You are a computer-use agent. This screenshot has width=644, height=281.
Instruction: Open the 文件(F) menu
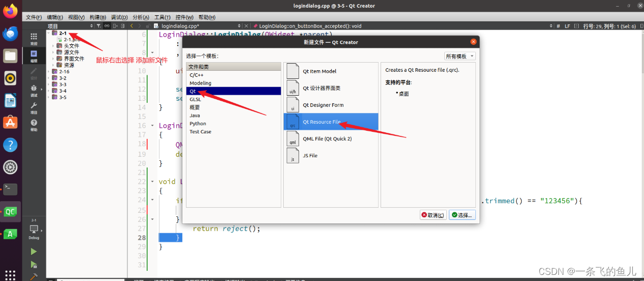[34, 17]
